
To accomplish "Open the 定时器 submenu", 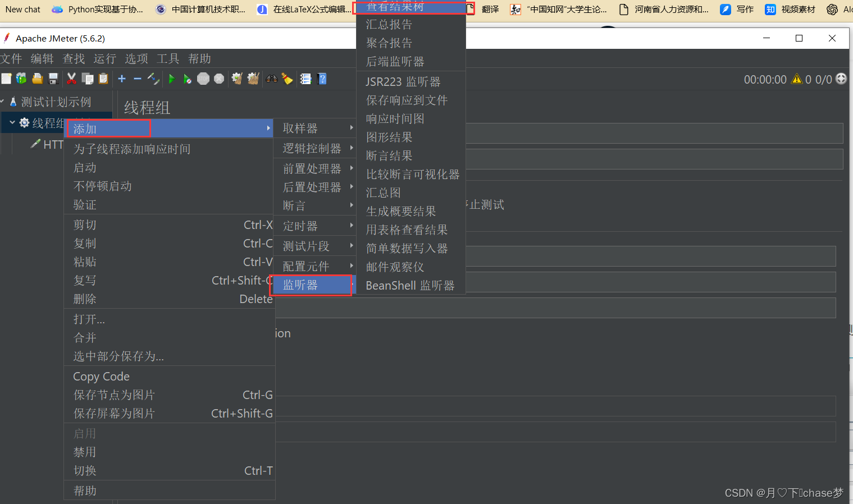I will click(315, 226).
